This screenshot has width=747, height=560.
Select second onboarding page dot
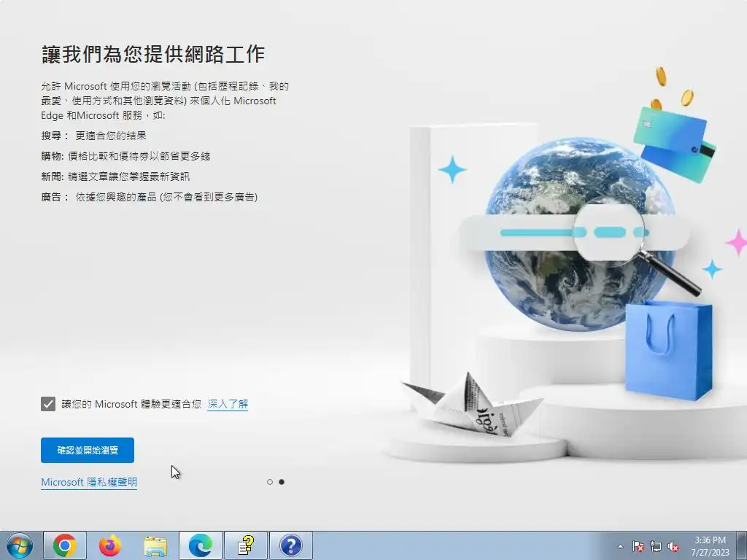coord(282,482)
